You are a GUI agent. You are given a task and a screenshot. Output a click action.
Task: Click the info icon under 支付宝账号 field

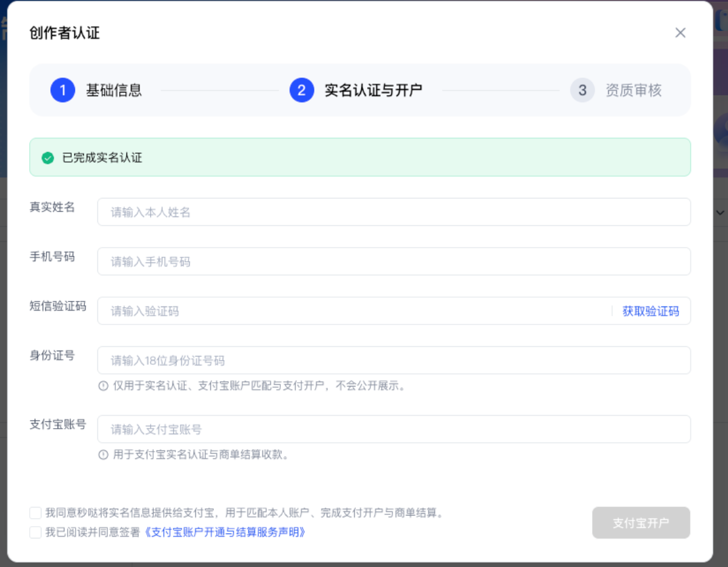[103, 455]
